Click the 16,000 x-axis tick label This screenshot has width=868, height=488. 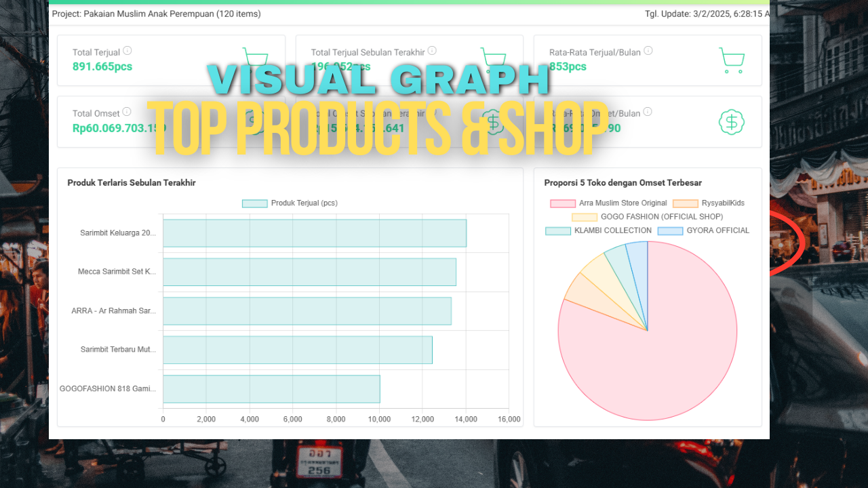click(x=509, y=420)
